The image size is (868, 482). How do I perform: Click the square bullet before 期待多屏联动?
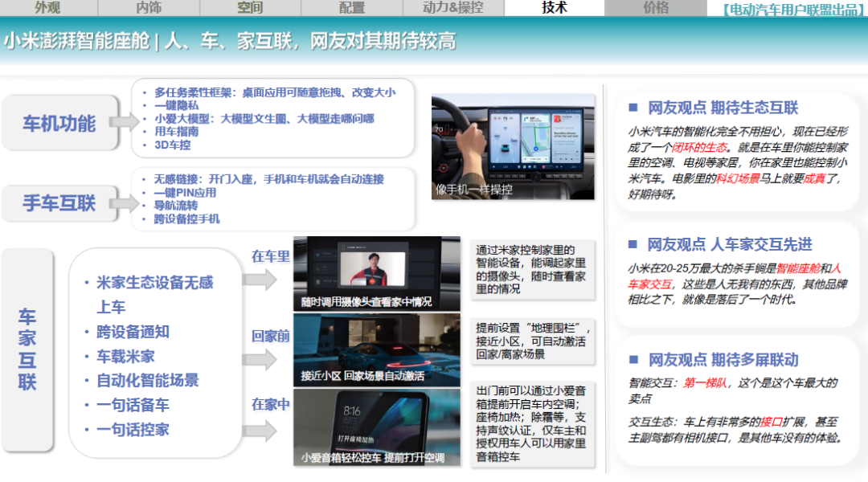point(633,360)
